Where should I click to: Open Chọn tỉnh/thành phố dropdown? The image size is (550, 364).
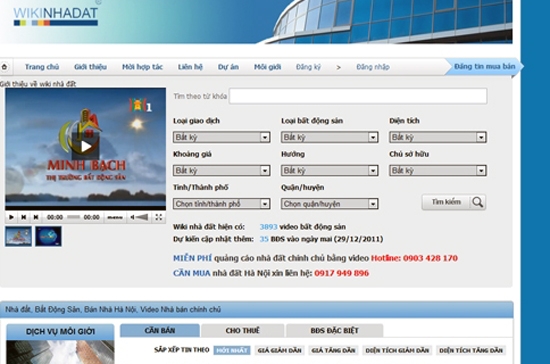(221, 204)
